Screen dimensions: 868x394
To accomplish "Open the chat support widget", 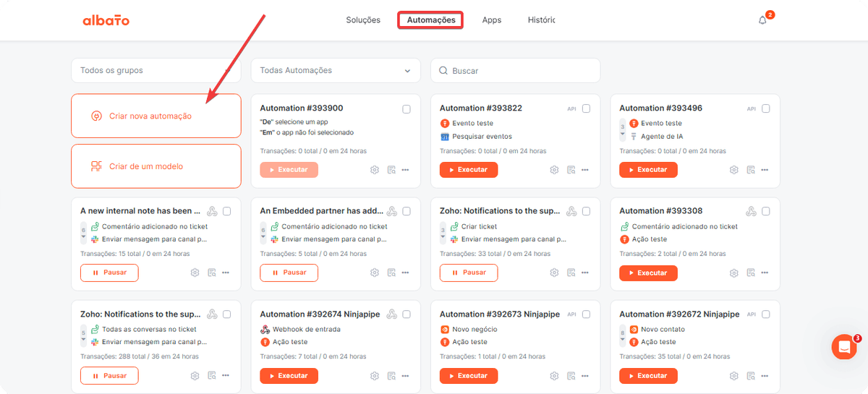I will coord(844,347).
